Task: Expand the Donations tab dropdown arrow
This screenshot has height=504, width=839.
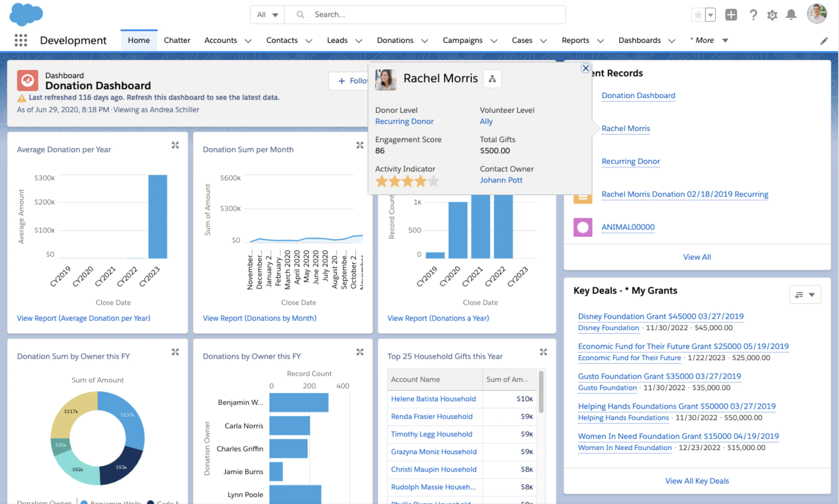Action: [x=424, y=40]
